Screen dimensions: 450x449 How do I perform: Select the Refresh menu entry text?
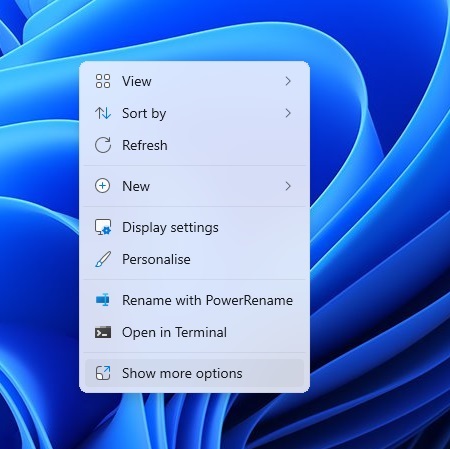145,145
